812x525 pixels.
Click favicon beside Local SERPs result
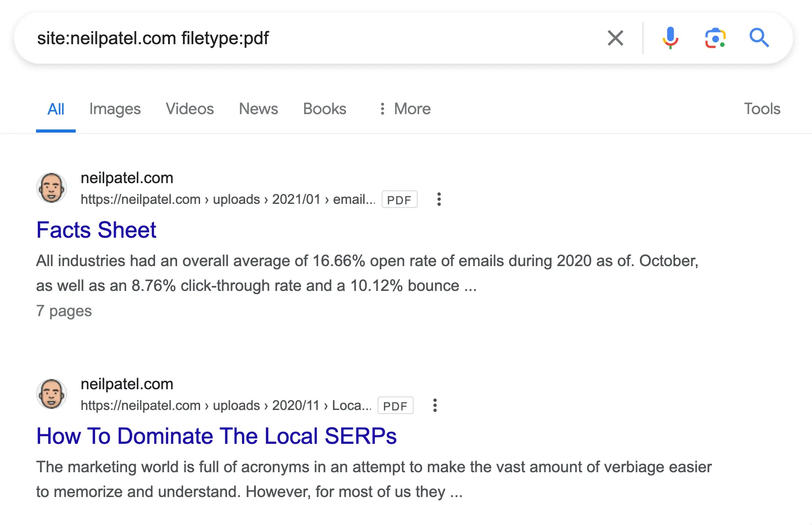tap(51, 394)
